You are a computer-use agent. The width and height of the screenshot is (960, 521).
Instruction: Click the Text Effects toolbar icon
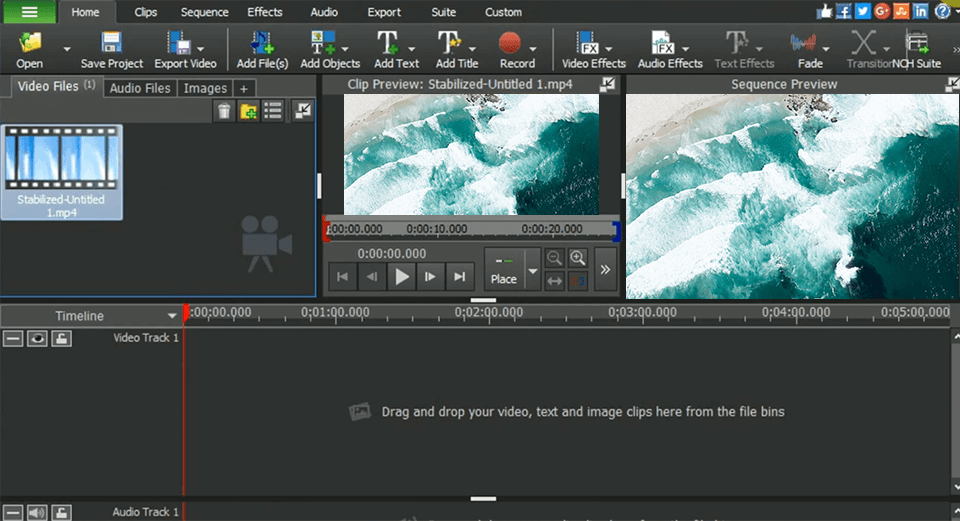(x=737, y=43)
